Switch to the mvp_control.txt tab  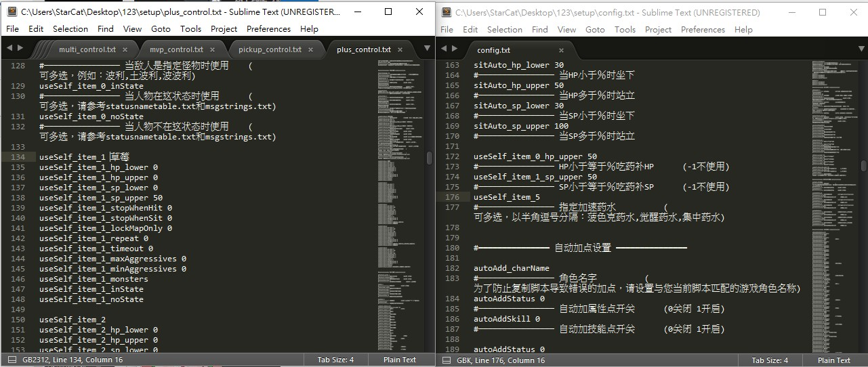176,49
